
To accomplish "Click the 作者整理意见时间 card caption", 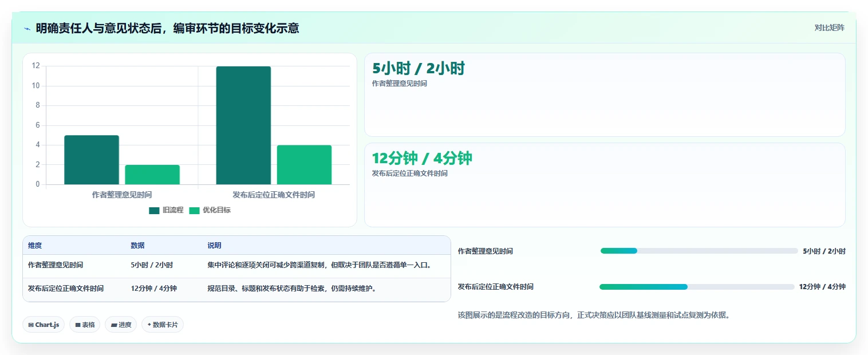I will 400,84.
